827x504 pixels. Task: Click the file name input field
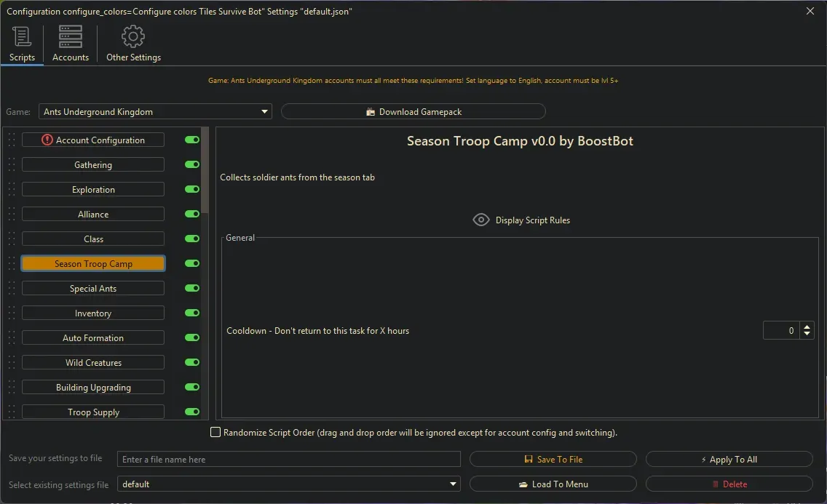coord(289,460)
